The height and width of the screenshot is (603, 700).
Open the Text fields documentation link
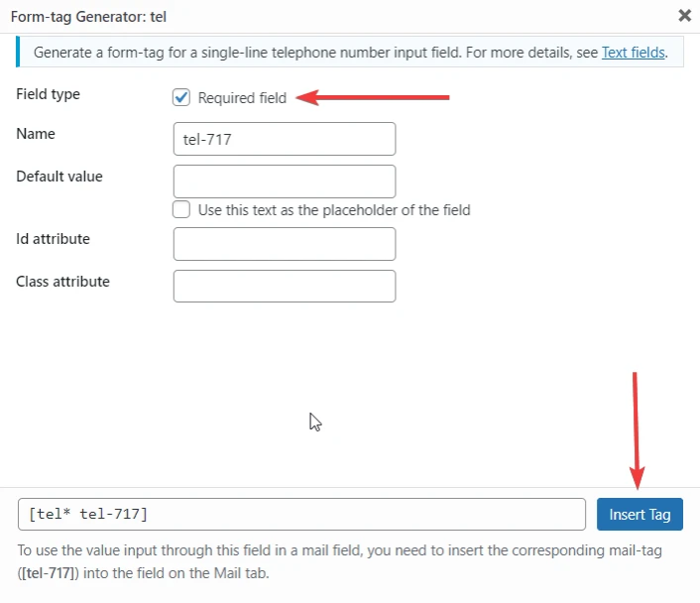pos(633,53)
